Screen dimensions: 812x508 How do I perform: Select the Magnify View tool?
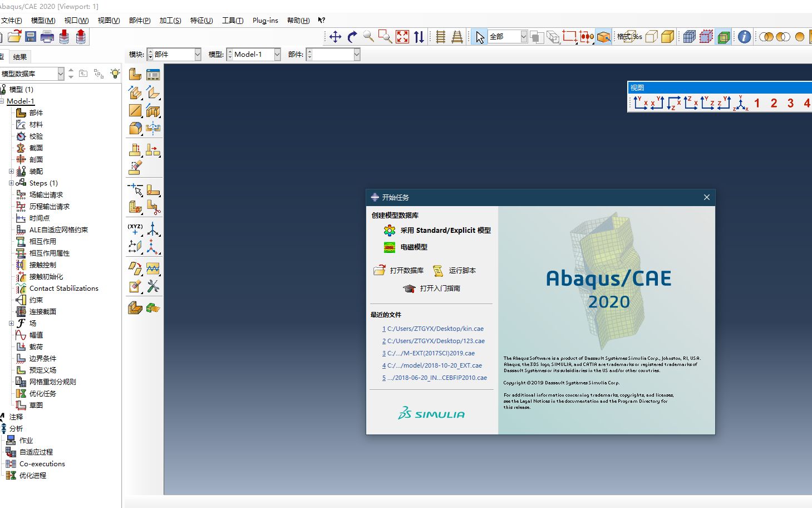(368, 37)
